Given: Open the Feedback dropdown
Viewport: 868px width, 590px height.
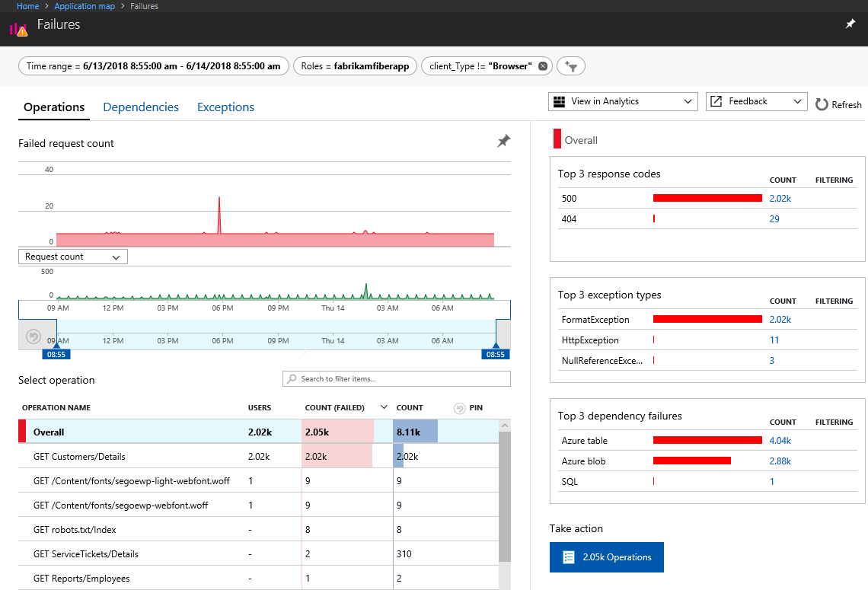Looking at the screenshot, I should [755, 101].
